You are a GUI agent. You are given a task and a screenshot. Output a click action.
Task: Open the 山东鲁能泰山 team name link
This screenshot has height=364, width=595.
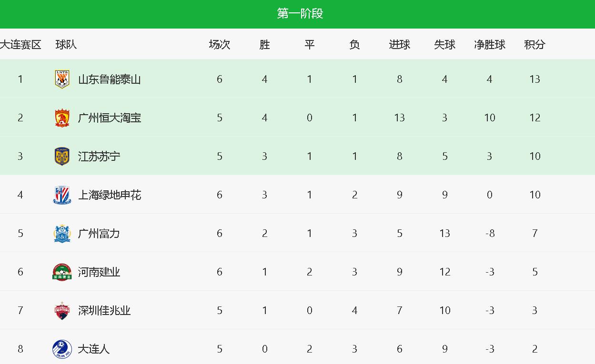(110, 79)
